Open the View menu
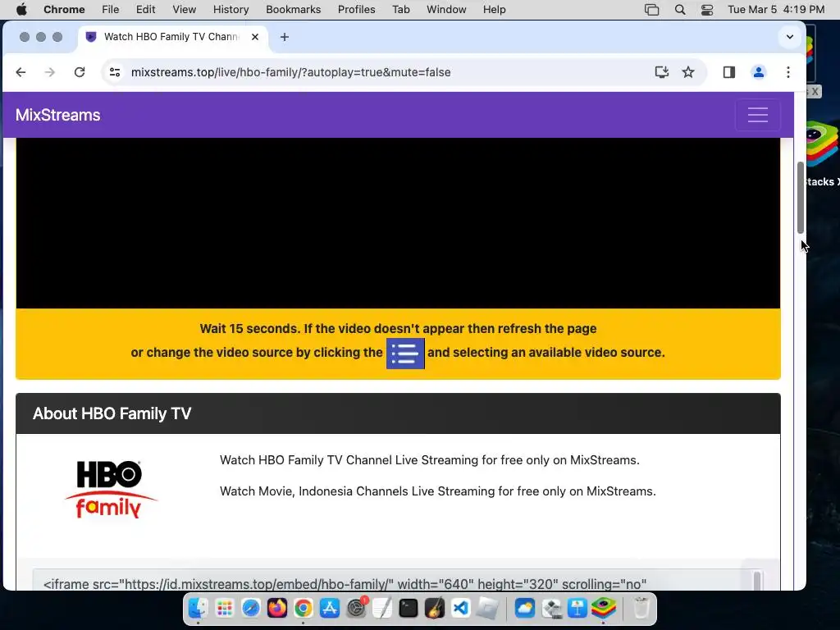 pos(185,10)
